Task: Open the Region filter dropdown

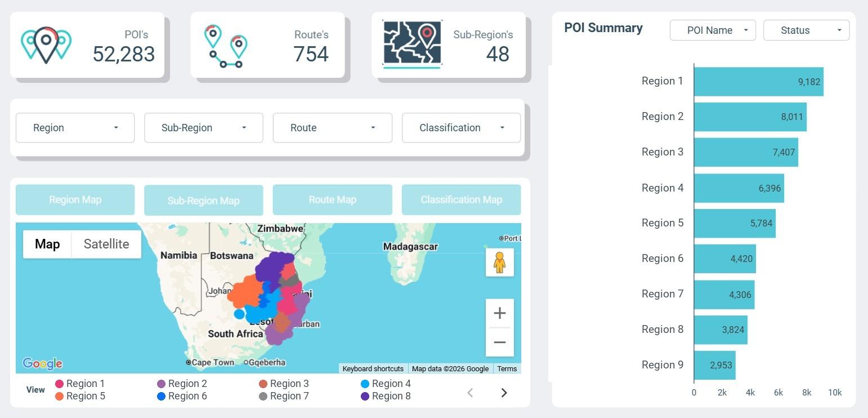Action: pyautogui.click(x=75, y=128)
